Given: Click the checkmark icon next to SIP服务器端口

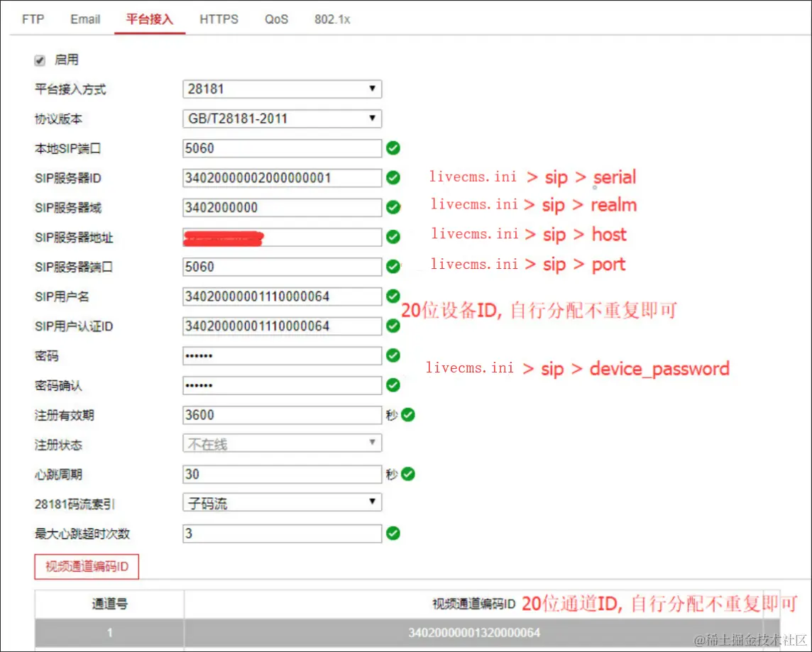Looking at the screenshot, I should point(393,266).
